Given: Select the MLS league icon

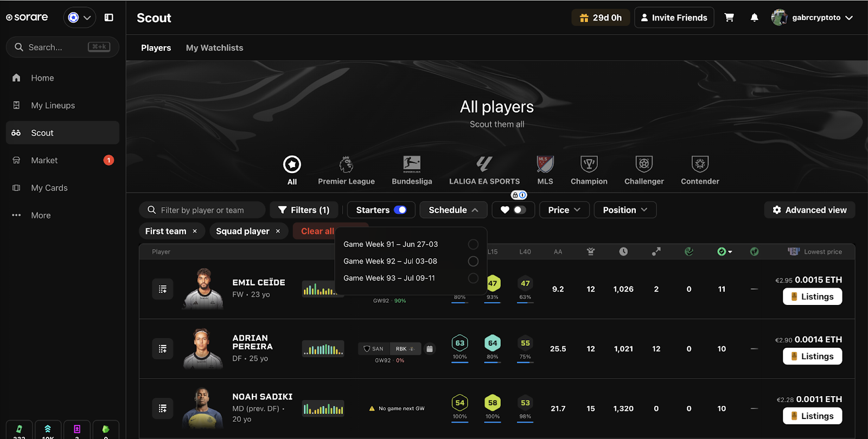Looking at the screenshot, I should pos(545,164).
